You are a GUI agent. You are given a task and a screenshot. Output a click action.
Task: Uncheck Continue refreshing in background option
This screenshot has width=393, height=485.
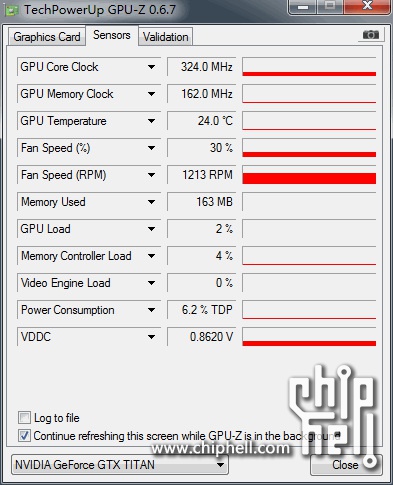click(24, 435)
